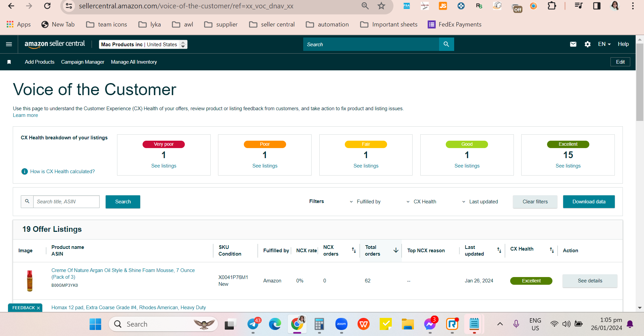This screenshot has width=644, height=336.
Task: Focus the Seller Central top search field
Action: (x=371, y=44)
